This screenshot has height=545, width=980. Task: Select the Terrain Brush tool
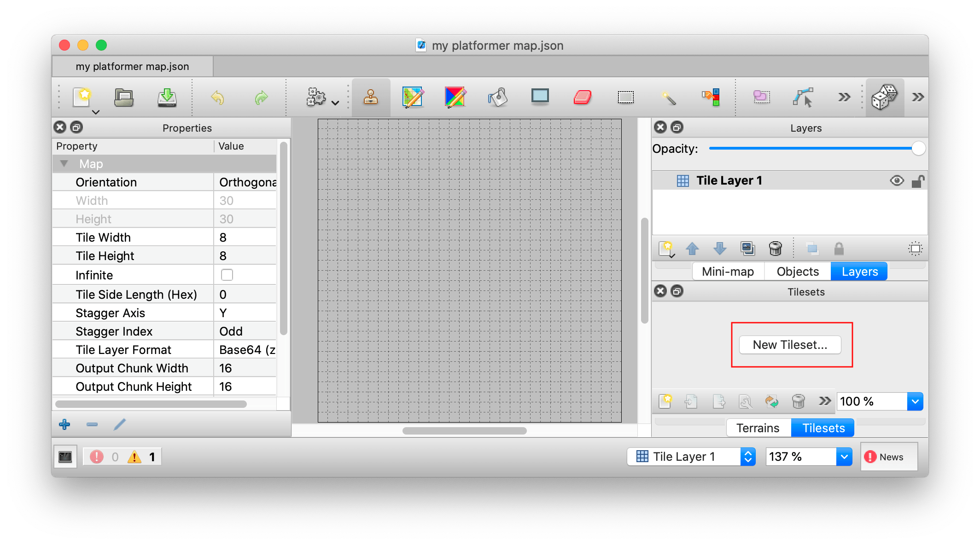pos(413,97)
